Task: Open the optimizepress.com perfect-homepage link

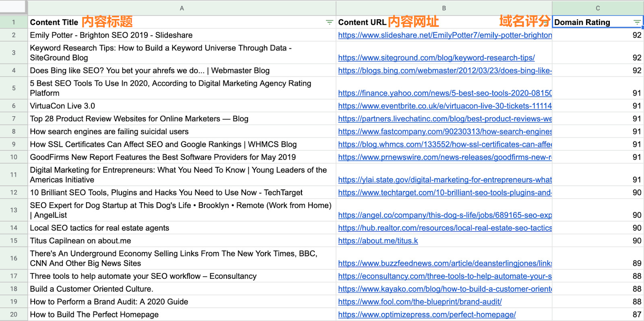Action: [x=427, y=315]
